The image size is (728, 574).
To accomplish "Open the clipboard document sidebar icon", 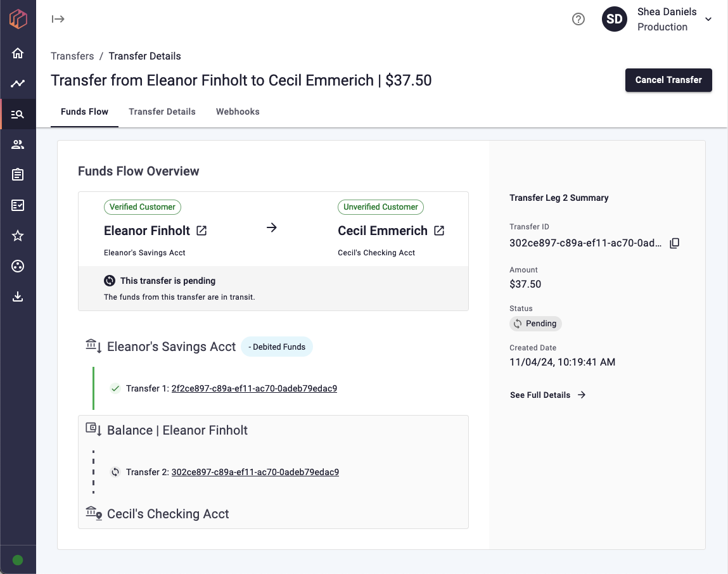I will point(18,175).
